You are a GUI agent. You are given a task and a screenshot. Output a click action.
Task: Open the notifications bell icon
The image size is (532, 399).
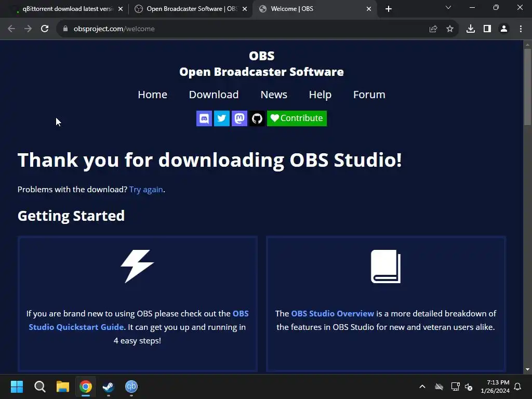coord(518,387)
